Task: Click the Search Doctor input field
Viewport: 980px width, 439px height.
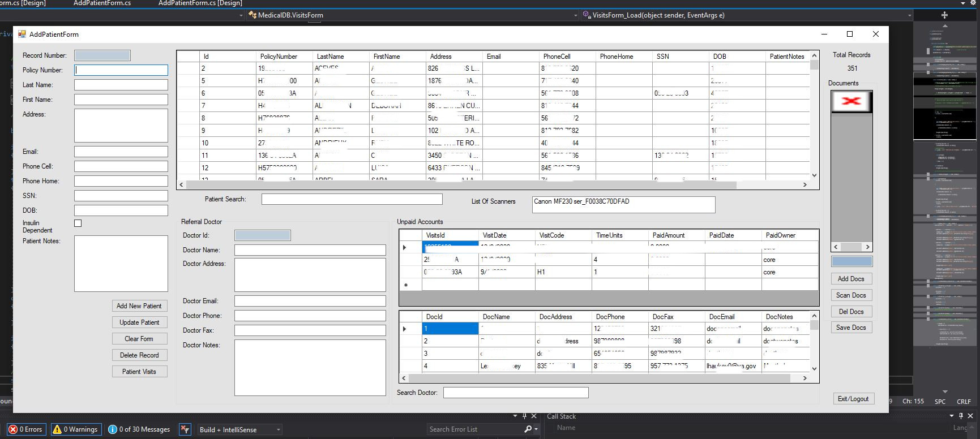Action: tap(516, 393)
